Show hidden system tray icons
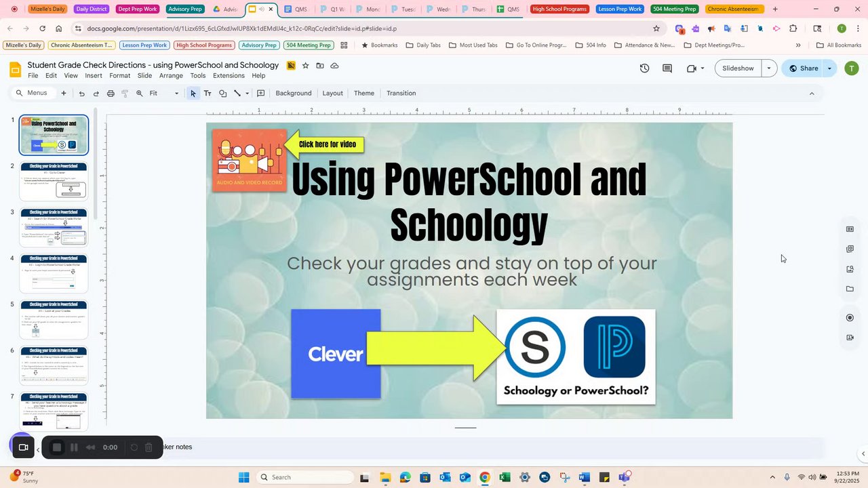 772,477
